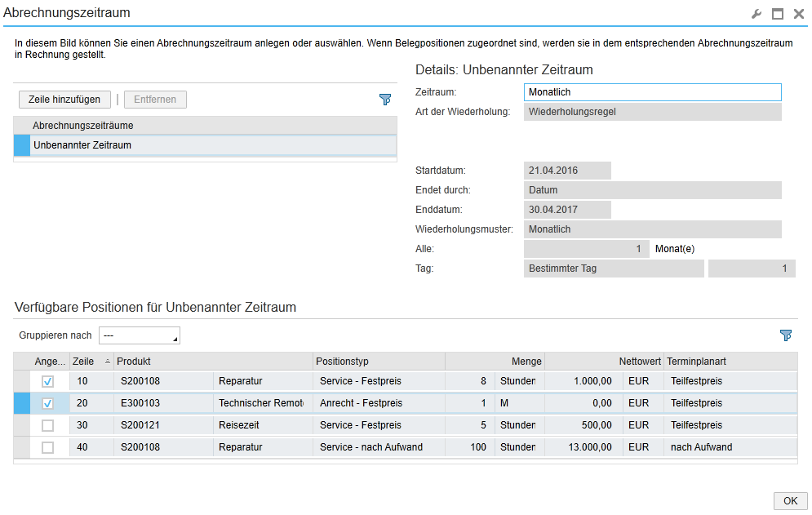Image resolution: width=812 pixels, height=515 pixels.
Task: Open the Art der Wiederholung field
Action: click(x=653, y=112)
